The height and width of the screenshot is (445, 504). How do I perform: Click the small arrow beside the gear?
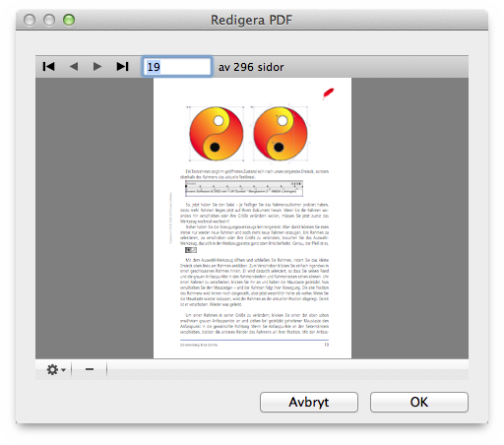[63, 370]
